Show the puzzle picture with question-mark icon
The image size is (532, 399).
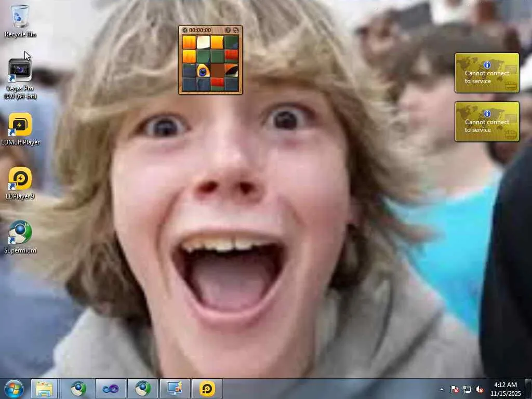[228, 30]
